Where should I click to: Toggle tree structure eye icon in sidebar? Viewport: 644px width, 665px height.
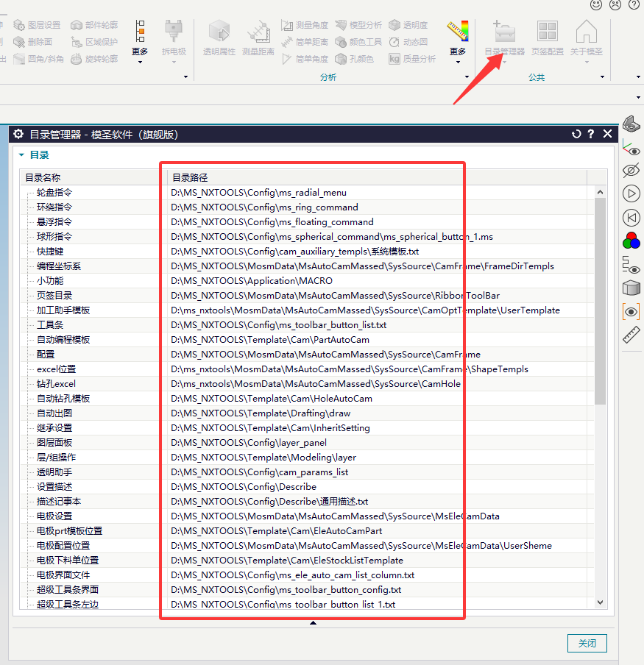tap(631, 265)
